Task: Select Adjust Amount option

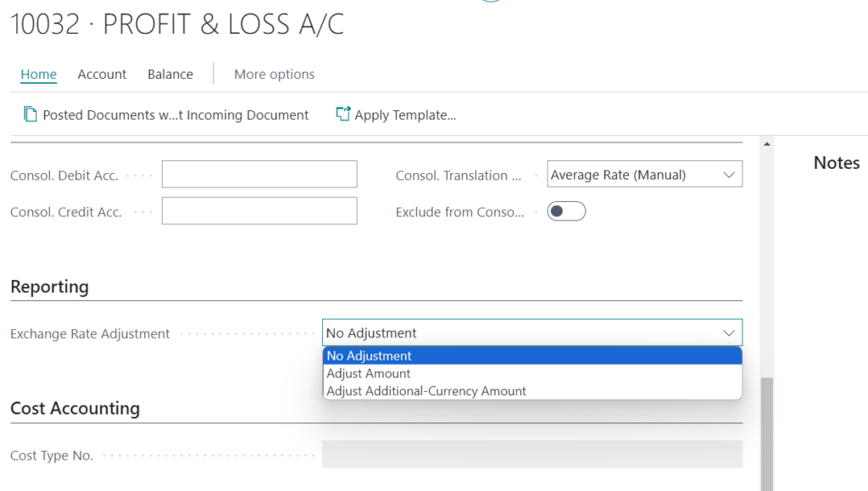Action: 532,373
